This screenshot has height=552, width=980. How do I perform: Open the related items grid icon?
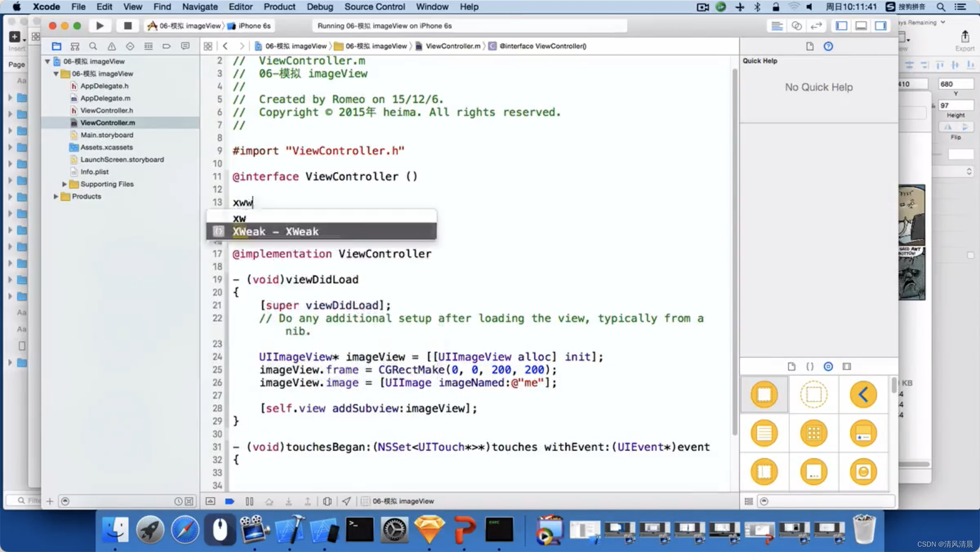[208, 46]
